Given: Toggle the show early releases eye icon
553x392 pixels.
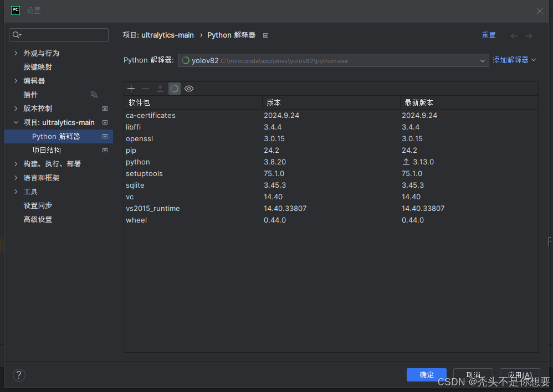Looking at the screenshot, I should 189,89.
